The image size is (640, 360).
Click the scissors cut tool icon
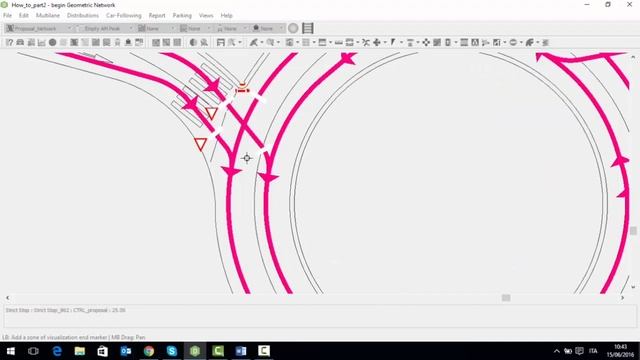[366, 42]
